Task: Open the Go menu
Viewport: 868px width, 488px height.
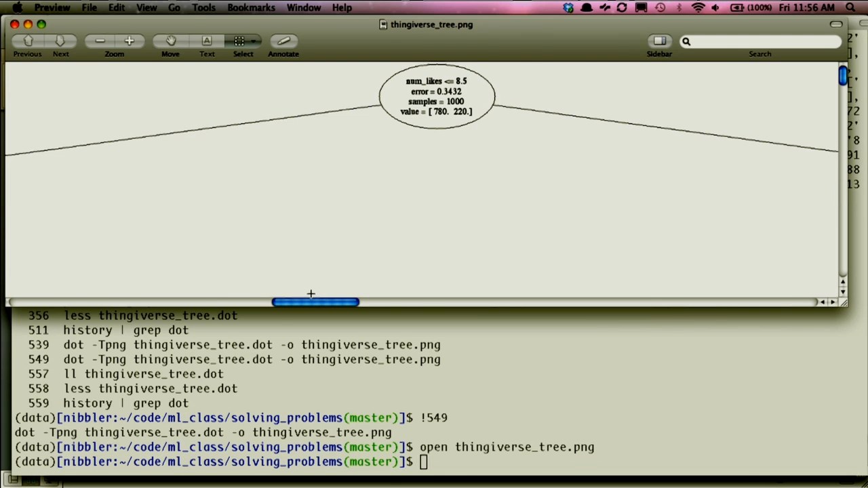Action: (x=174, y=7)
